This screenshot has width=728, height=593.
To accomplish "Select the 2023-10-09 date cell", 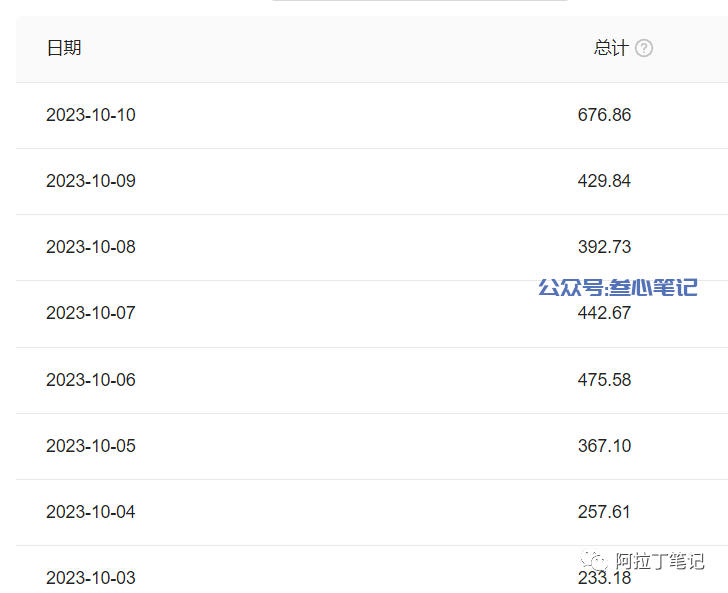I will point(91,181).
